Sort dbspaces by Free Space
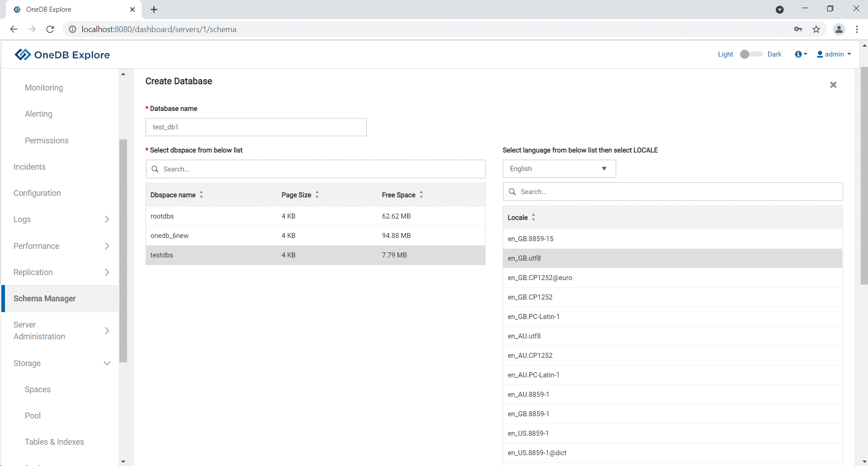This screenshot has height=466, width=868. coord(421,195)
